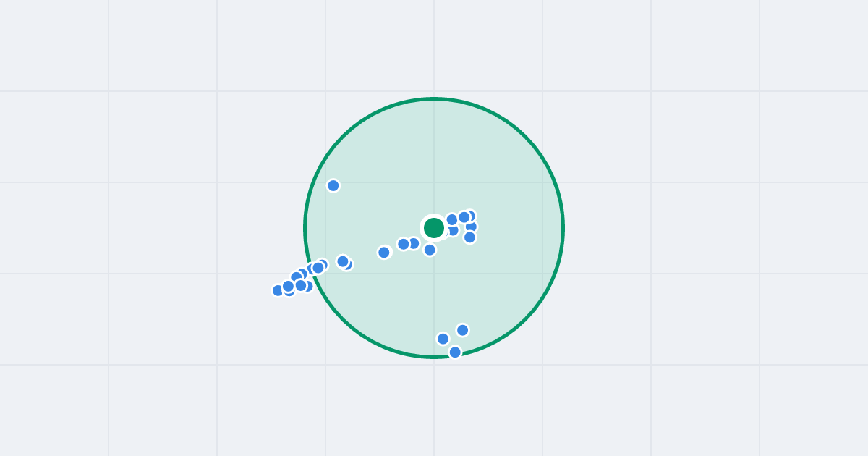
Task: Select the blue dot directly below the green center marker
Action: [x=430, y=250]
